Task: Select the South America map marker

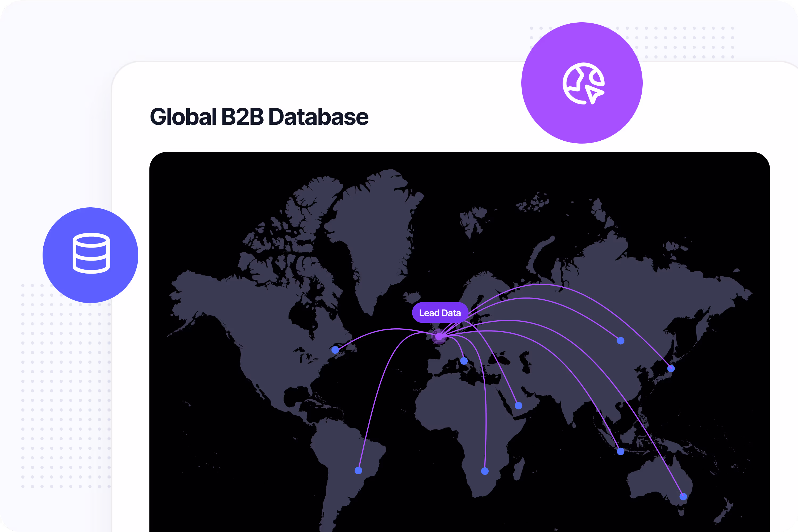Action: point(359,471)
